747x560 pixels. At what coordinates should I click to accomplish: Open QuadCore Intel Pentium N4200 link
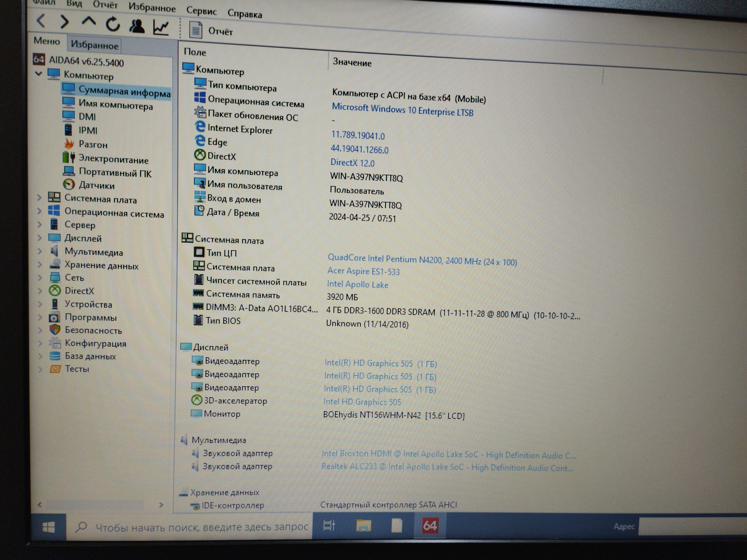click(x=422, y=260)
